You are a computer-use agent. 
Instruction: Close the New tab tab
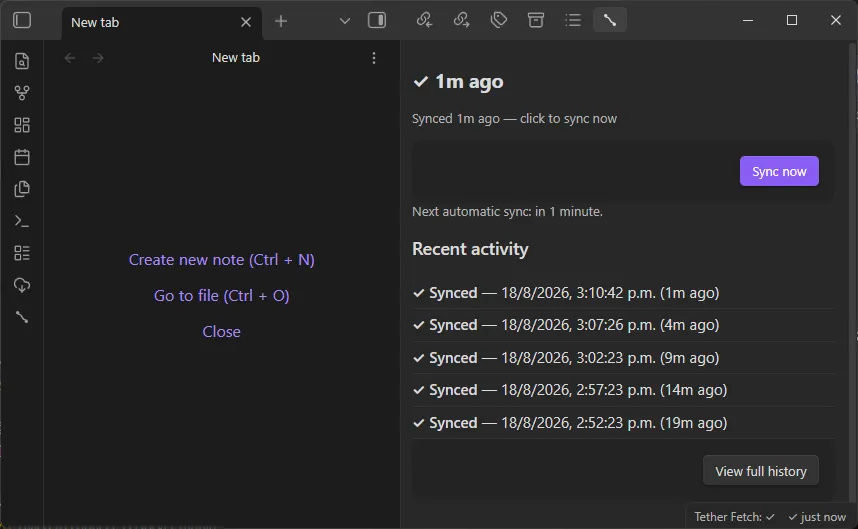(x=246, y=22)
